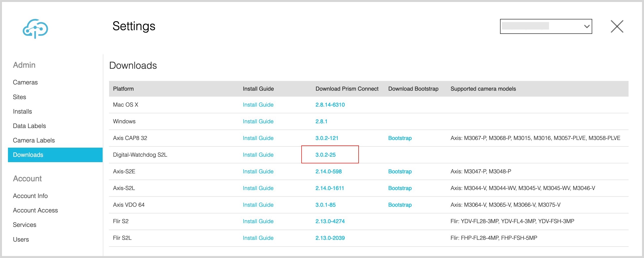Click the Account section heading
The image size is (644, 258).
tap(27, 179)
